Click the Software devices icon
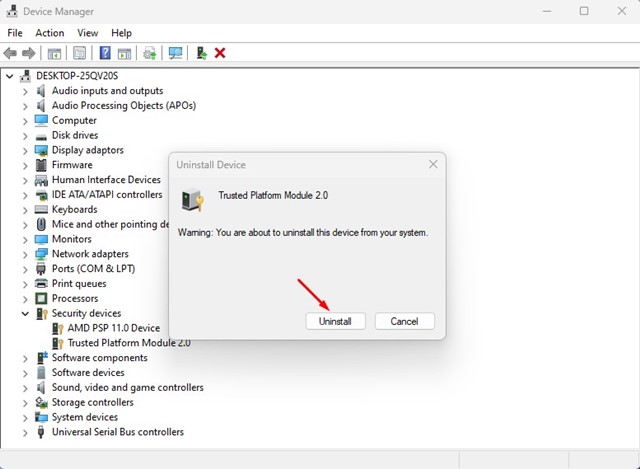 41,373
